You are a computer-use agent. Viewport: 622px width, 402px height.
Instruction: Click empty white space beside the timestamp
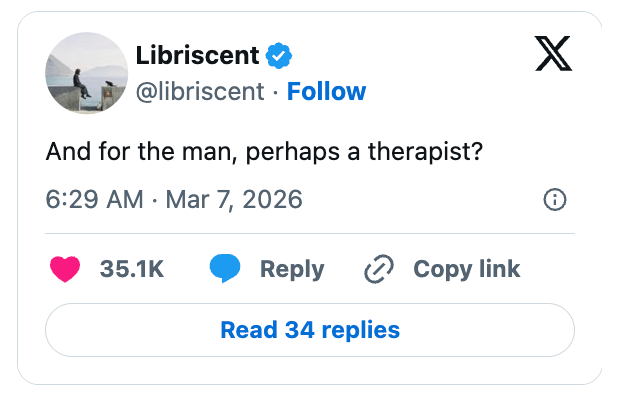420,200
